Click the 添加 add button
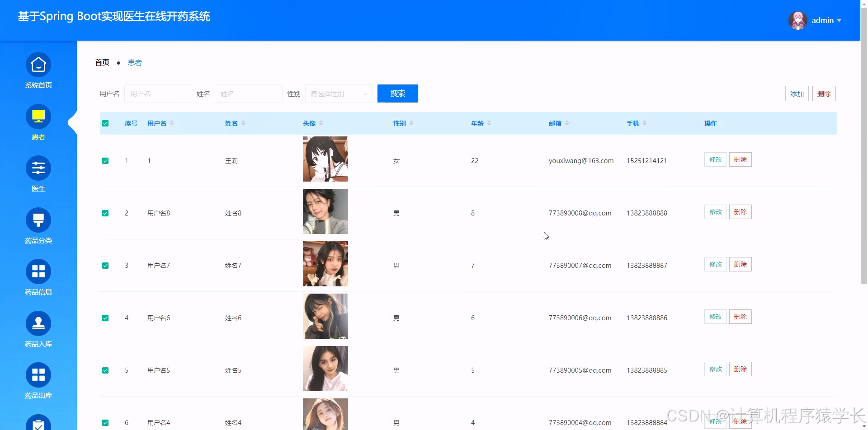Image resolution: width=868 pixels, height=430 pixels. click(797, 93)
